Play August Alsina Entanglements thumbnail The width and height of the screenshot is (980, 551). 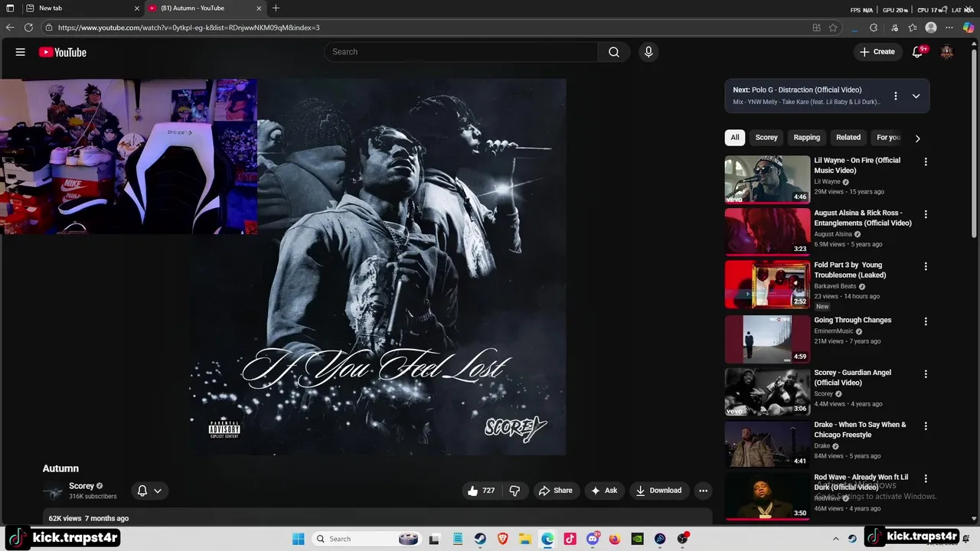pyautogui.click(x=767, y=232)
